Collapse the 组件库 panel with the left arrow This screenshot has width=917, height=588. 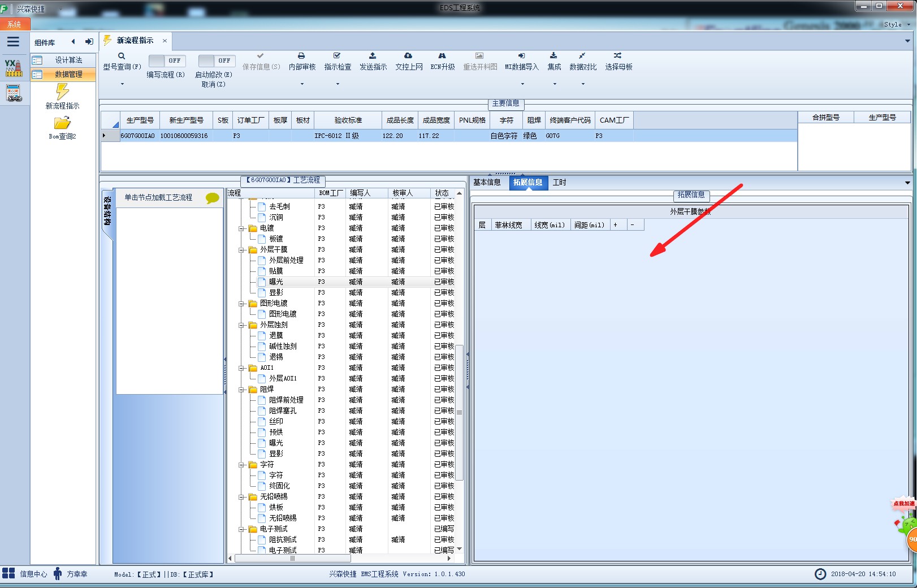pyautogui.click(x=73, y=41)
